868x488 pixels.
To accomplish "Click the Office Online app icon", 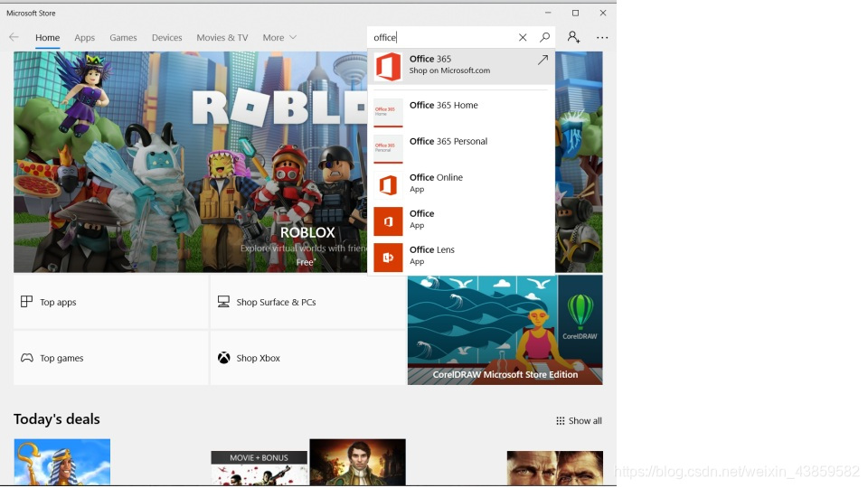I will [x=388, y=184].
